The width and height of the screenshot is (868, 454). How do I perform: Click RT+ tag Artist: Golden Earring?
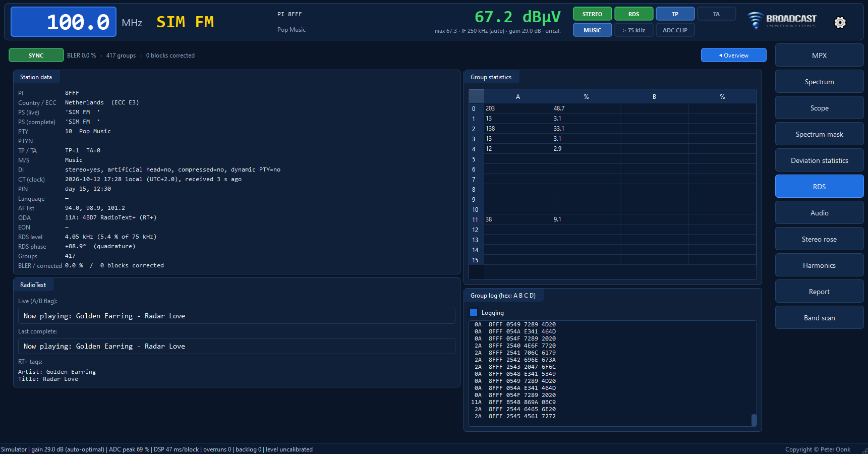(x=57, y=372)
